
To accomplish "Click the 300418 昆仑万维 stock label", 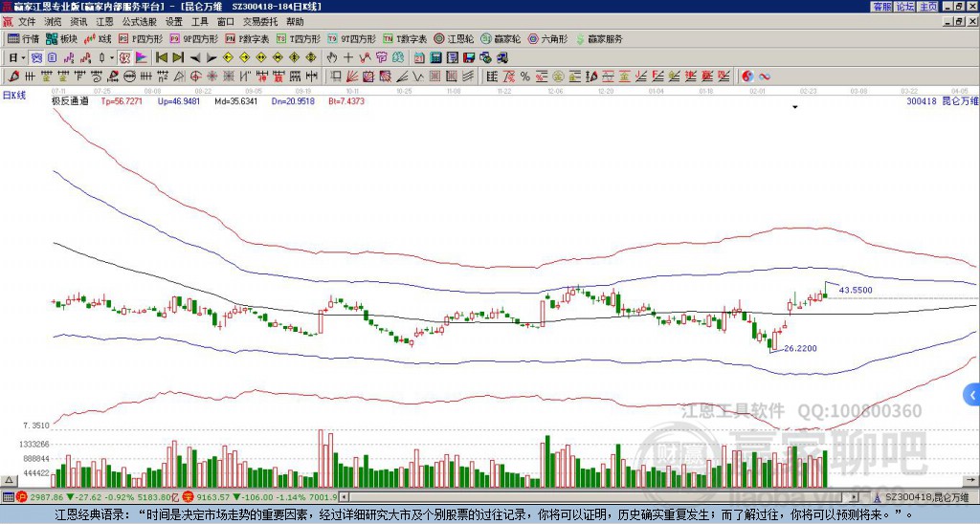I will tap(943, 100).
